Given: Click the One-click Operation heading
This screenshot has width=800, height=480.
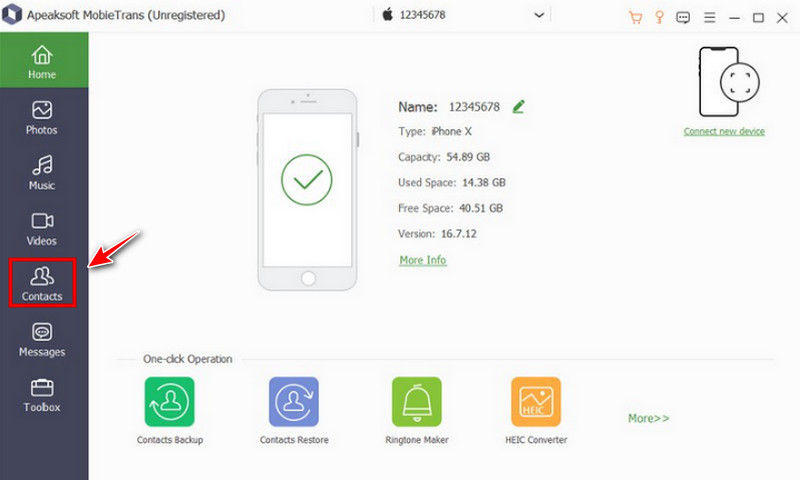Looking at the screenshot, I should (x=187, y=359).
